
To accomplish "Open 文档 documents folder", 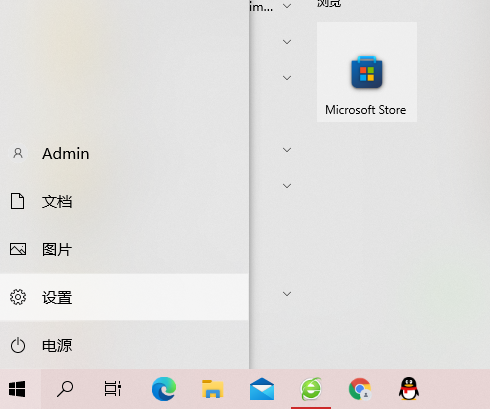I will click(124, 201).
